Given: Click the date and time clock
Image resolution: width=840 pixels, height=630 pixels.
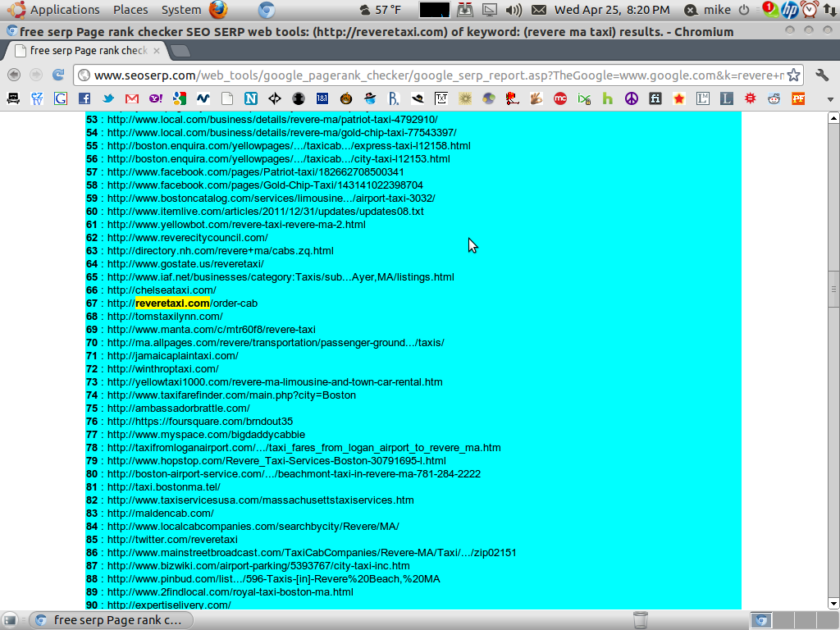Looking at the screenshot, I should [612, 10].
